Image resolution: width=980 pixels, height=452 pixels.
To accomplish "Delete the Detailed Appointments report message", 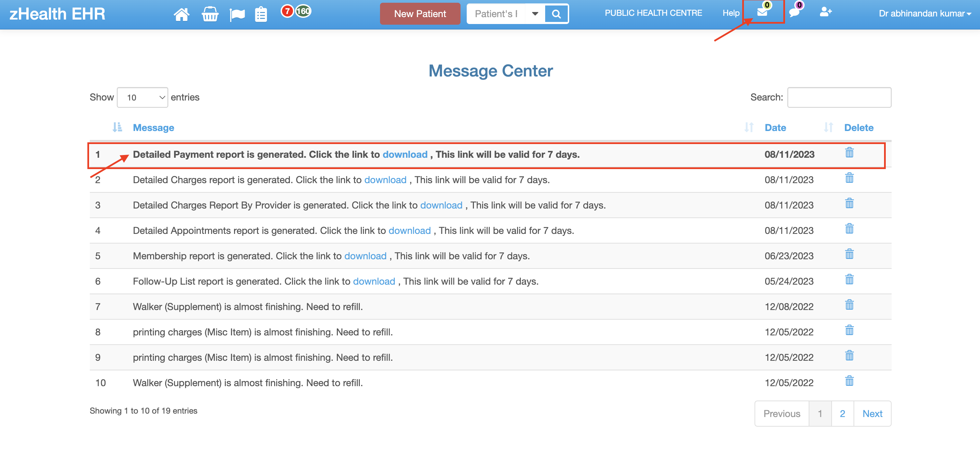I will [849, 229].
